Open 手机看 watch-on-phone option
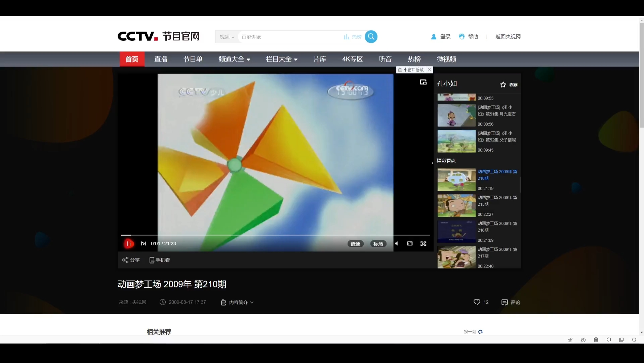The width and height of the screenshot is (644, 363). tap(160, 260)
